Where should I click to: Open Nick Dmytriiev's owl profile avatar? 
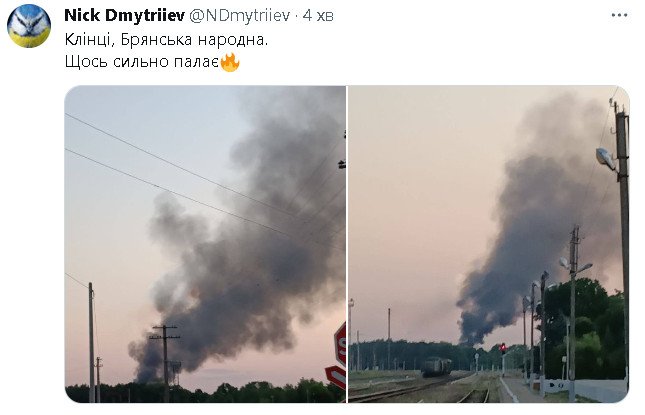click(x=29, y=25)
